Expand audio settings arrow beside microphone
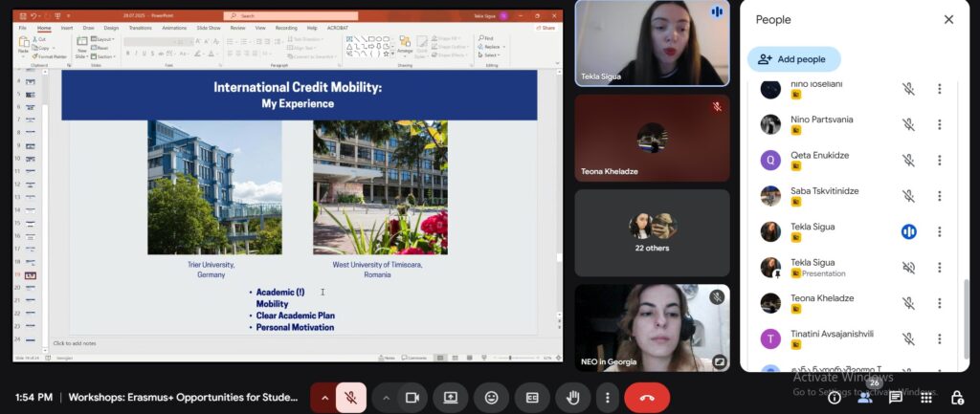The image size is (980, 414). point(324,398)
